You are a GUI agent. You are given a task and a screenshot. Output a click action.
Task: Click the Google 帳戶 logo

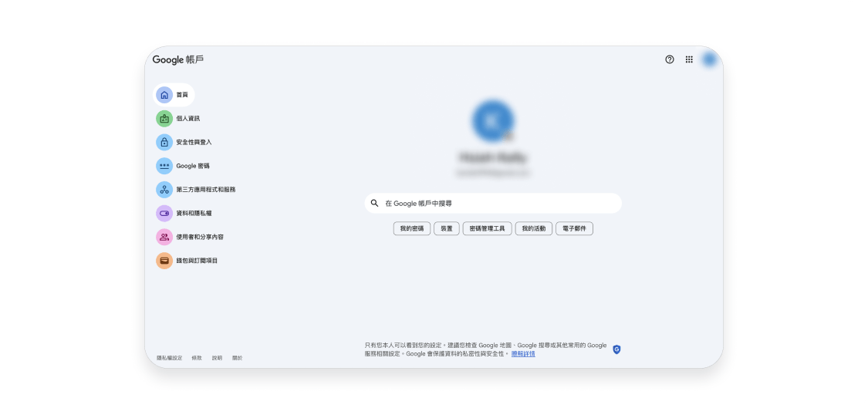[178, 59]
